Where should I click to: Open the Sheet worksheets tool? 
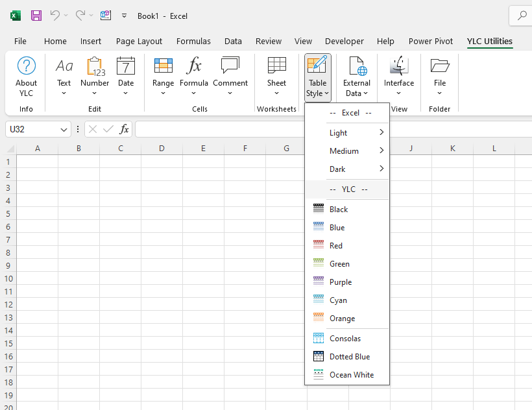[x=276, y=76]
